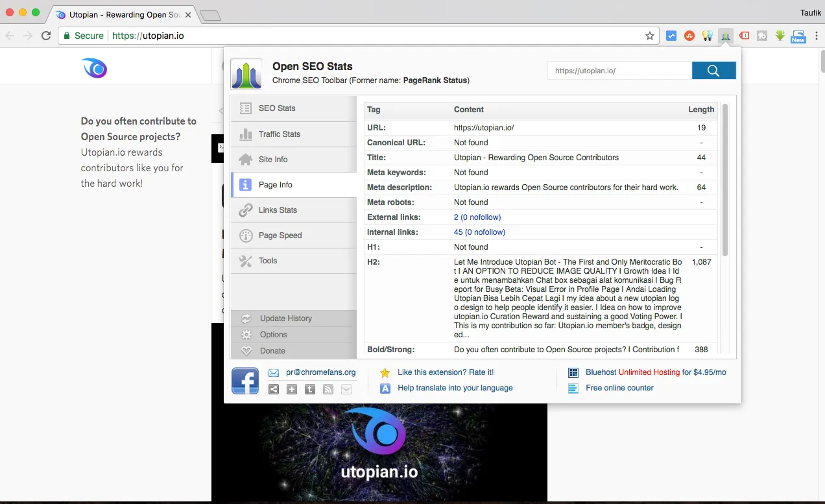
Task: Click the extension icon labeled 'New'
Action: pyautogui.click(x=798, y=36)
